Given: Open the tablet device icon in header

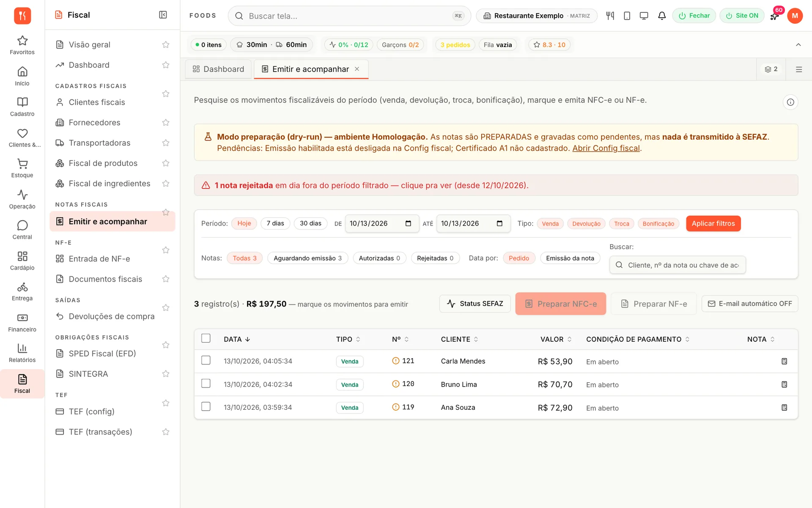Looking at the screenshot, I should point(627,16).
